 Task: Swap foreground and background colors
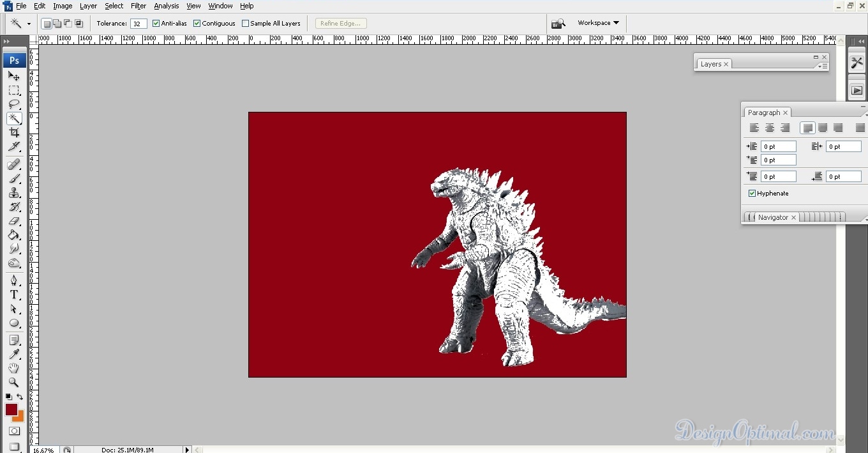[20, 397]
